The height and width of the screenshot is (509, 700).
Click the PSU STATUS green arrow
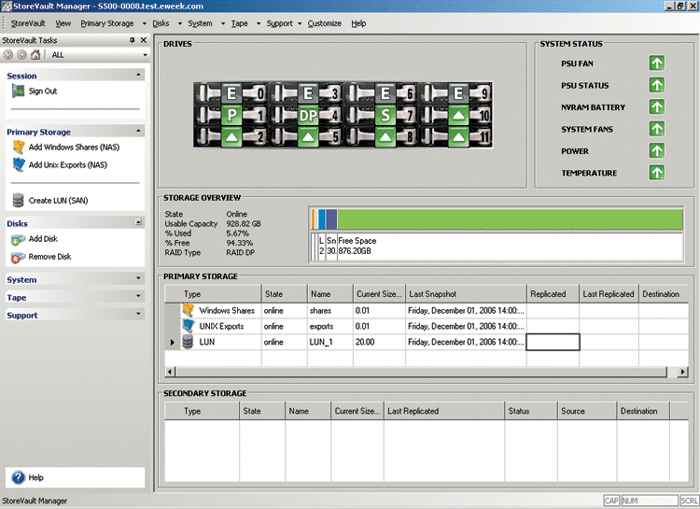657,85
